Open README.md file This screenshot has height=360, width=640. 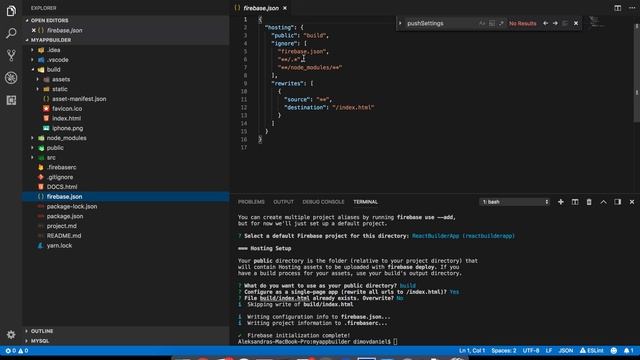click(x=64, y=236)
